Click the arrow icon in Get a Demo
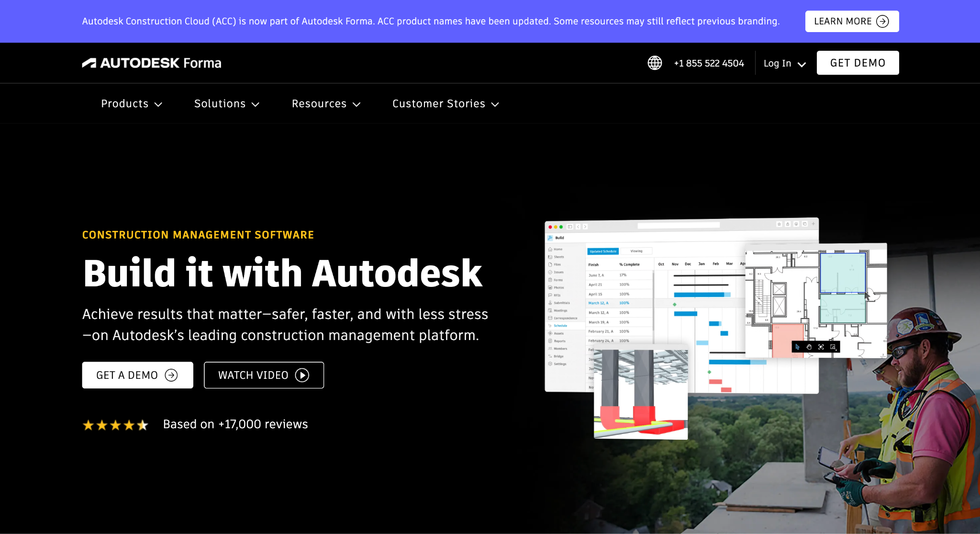Image resolution: width=980 pixels, height=534 pixels. click(x=171, y=375)
